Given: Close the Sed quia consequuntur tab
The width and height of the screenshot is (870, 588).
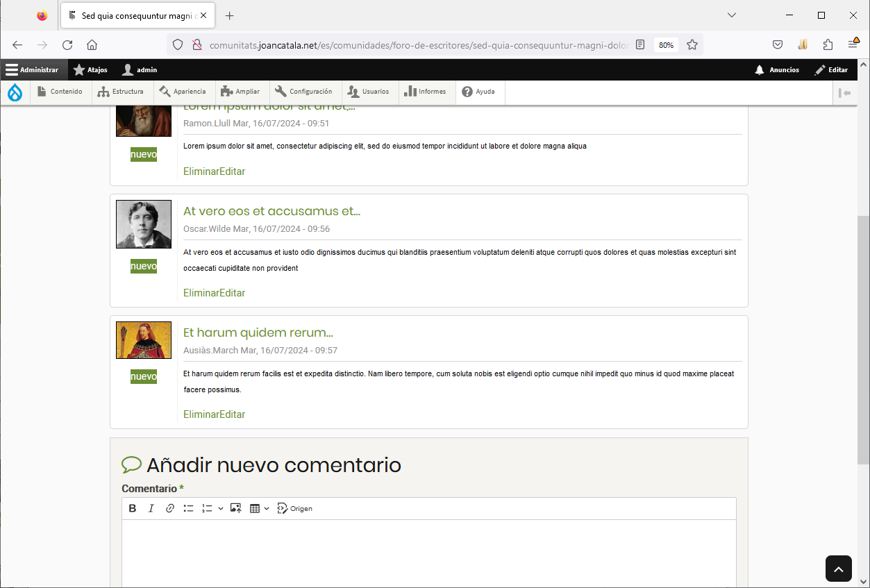Looking at the screenshot, I should pos(203,15).
